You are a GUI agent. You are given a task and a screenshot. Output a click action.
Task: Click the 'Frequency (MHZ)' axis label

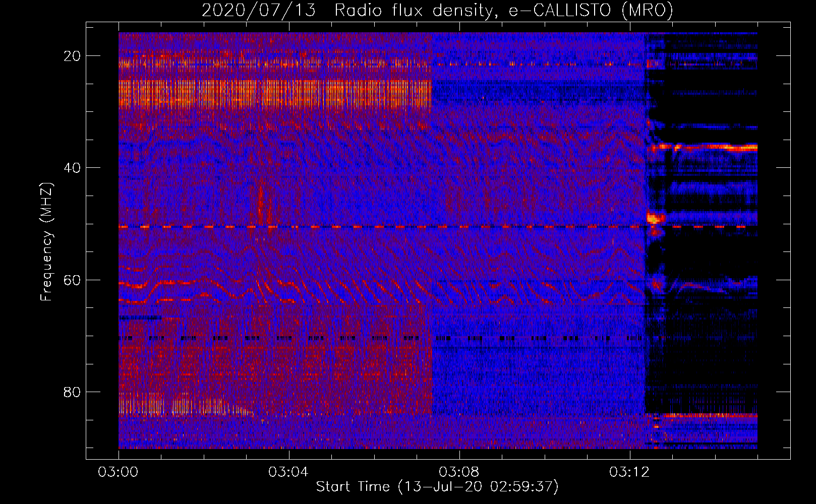pos(46,242)
